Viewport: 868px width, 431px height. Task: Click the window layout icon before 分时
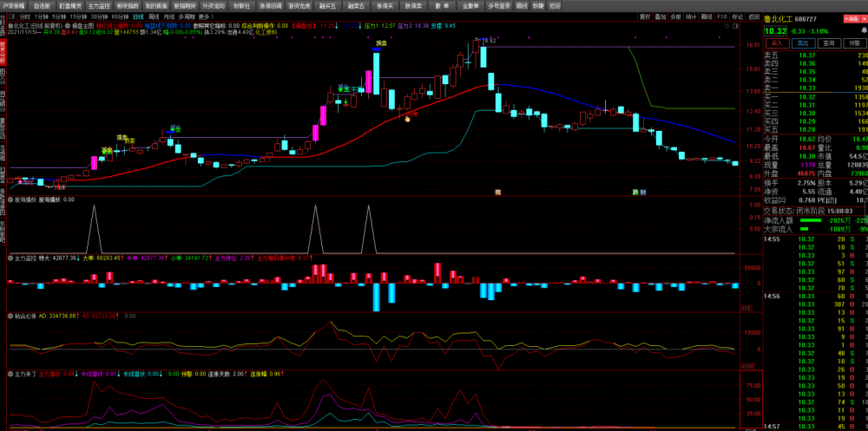coord(12,16)
